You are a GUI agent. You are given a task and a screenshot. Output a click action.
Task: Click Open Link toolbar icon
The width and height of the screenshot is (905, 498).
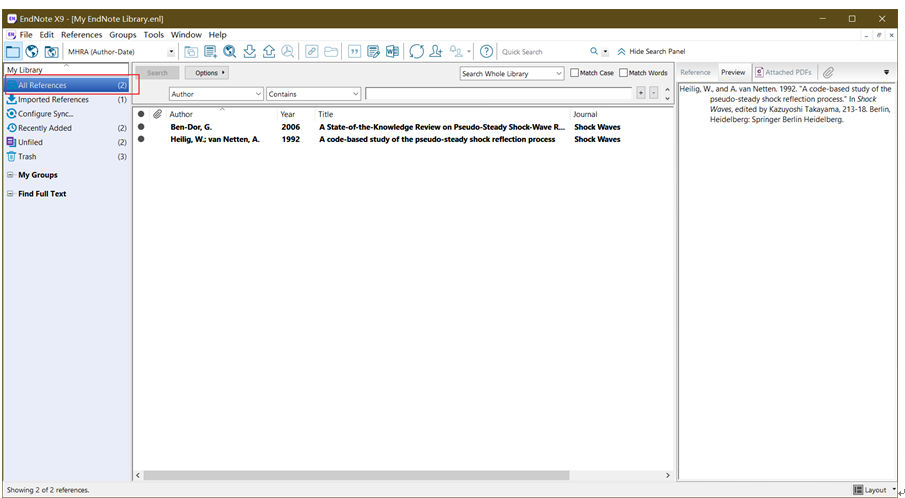pos(312,52)
